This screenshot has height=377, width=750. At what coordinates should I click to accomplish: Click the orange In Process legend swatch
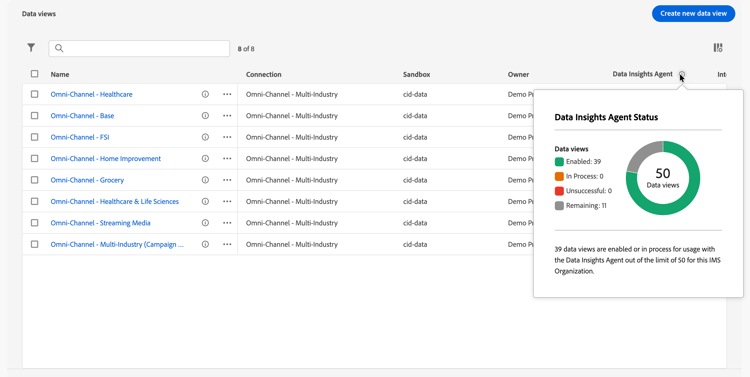559,176
